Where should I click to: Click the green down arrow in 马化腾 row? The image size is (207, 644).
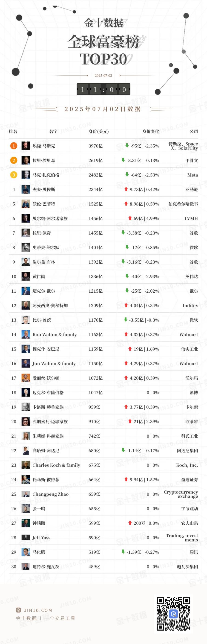123,552
